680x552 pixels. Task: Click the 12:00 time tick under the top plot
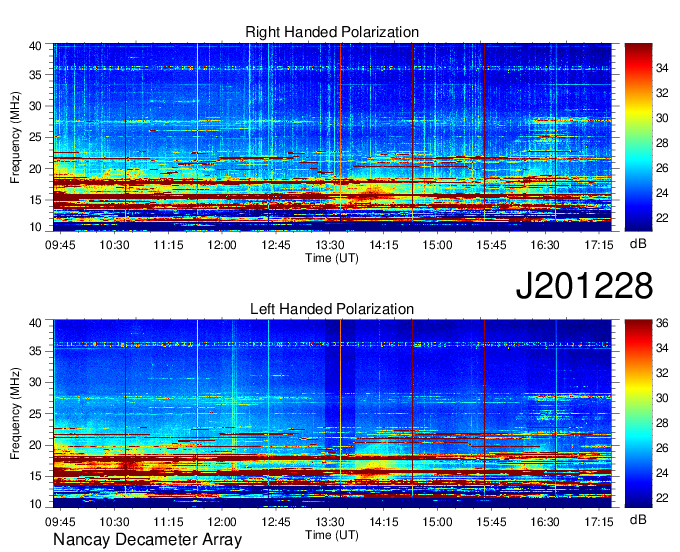tap(222, 245)
